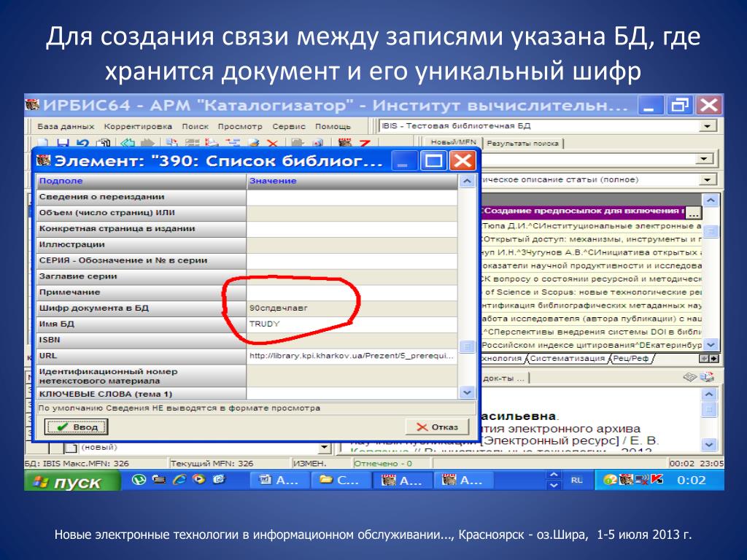Expand the описание статьи (полное) dropdown
The width and height of the screenshot is (747, 560).
coord(707,179)
